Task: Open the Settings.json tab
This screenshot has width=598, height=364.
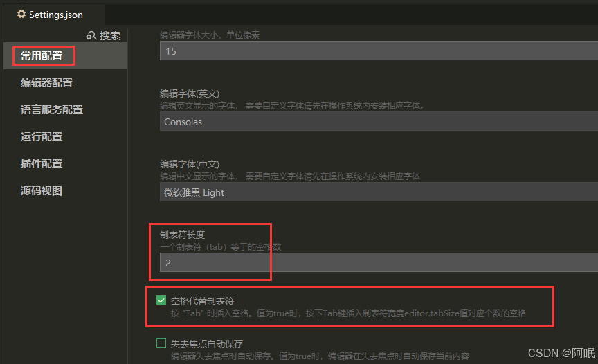Action: tap(54, 15)
